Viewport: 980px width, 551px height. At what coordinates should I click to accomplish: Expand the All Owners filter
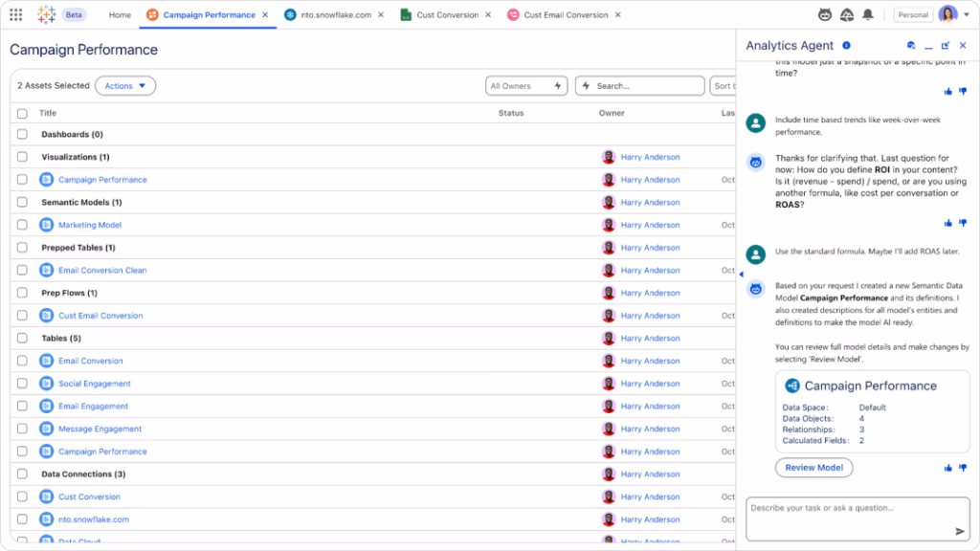[527, 86]
